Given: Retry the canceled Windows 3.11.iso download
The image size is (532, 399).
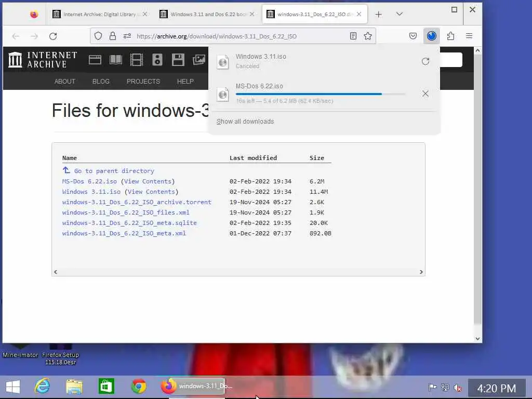Looking at the screenshot, I should pos(425,61).
